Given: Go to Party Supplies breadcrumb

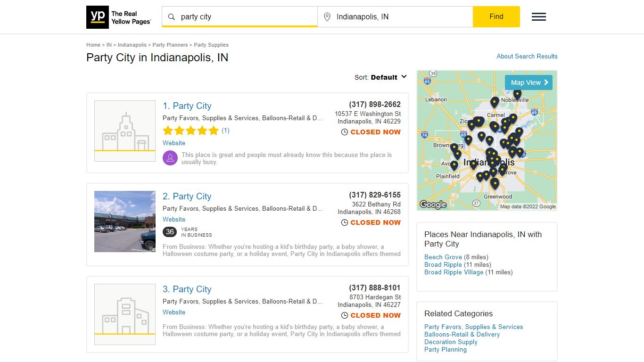Looking at the screenshot, I should click(211, 45).
